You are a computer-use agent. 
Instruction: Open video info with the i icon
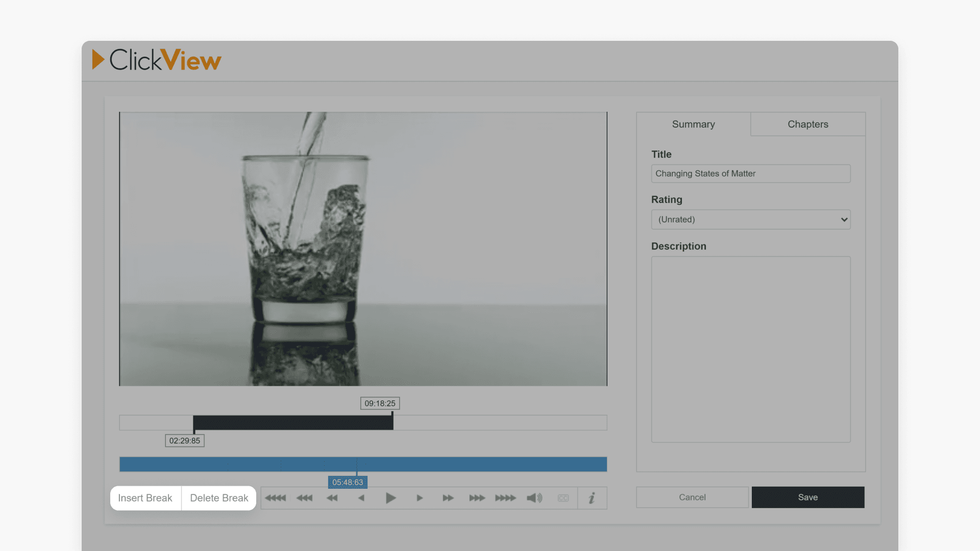click(592, 498)
